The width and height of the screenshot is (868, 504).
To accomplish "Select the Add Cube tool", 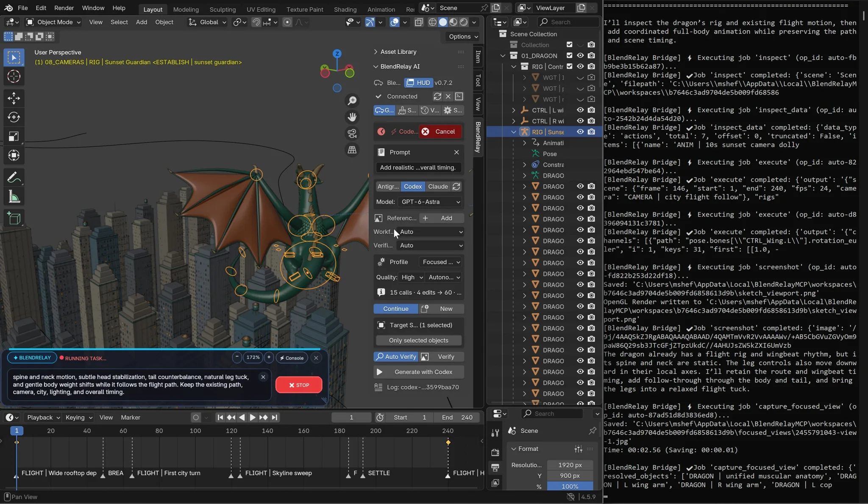I will coord(14,218).
